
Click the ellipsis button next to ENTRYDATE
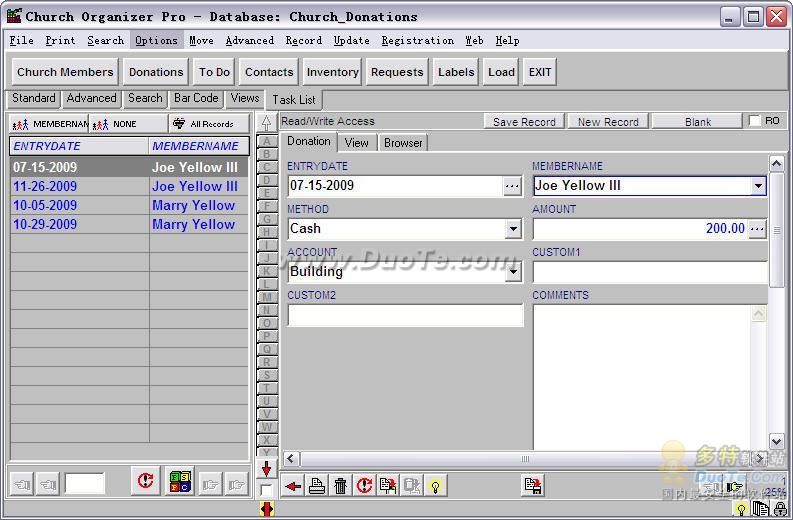[512, 186]
